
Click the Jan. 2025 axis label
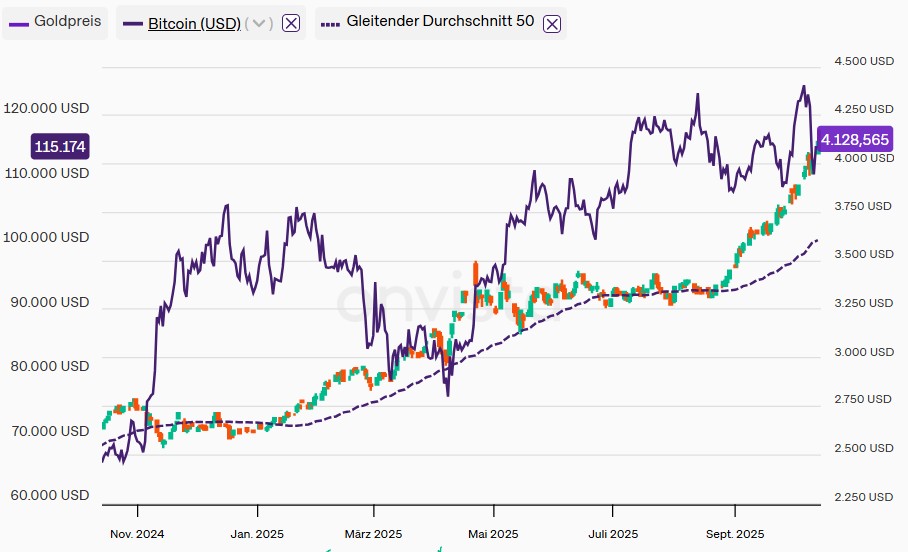(x=257, y=534)
